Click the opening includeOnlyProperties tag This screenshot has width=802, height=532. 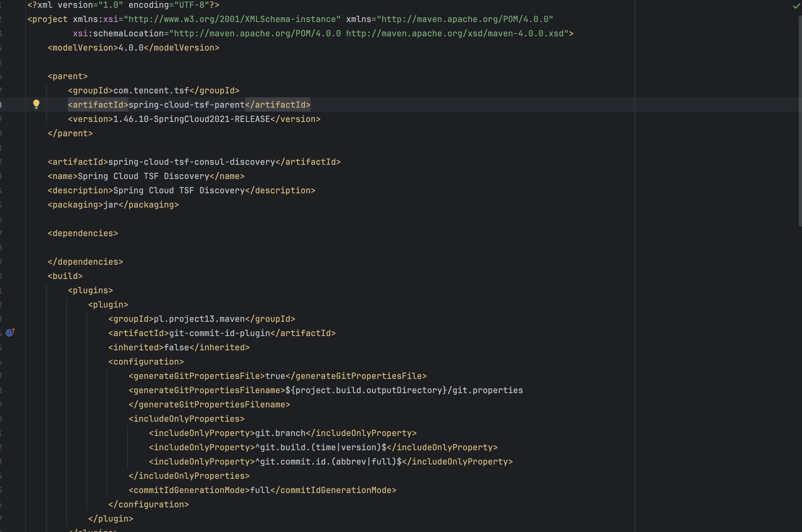[x=187, y=418]
